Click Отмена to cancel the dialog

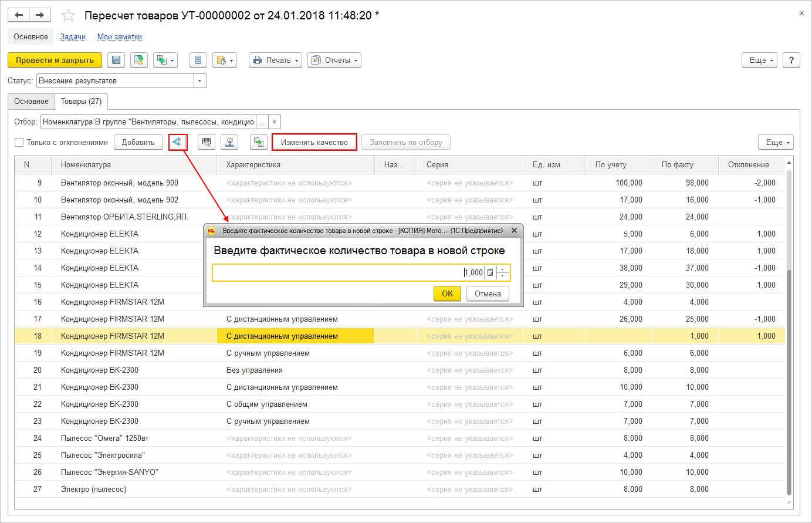(488, 293)
